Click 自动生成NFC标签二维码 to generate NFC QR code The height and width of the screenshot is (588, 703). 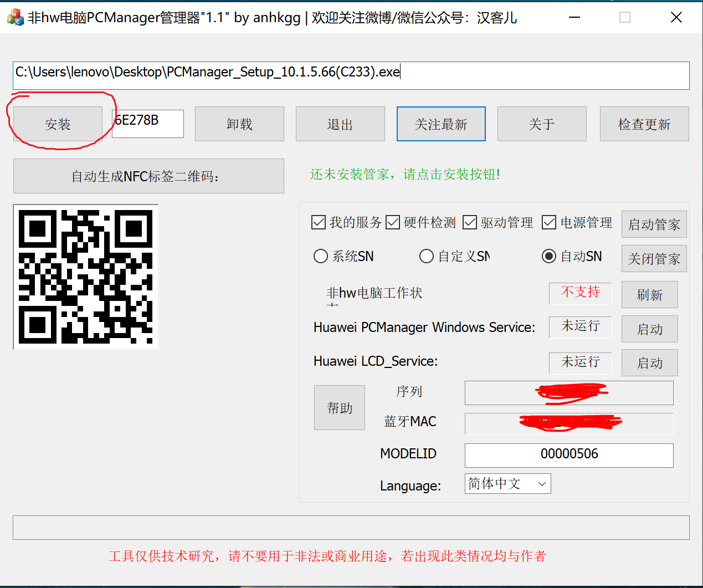click(x=148, y=176)
